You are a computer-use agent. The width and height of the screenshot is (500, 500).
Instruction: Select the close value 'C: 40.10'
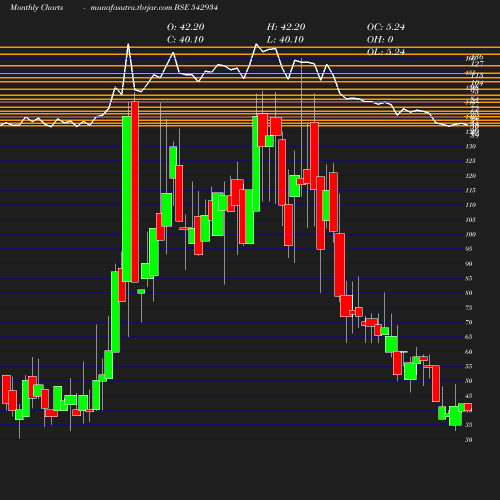tap(185, 39)
